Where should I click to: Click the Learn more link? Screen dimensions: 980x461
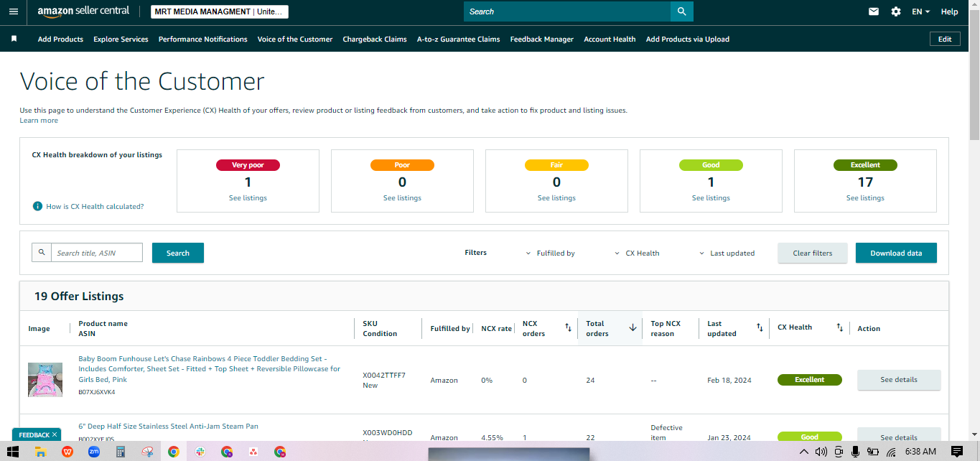(39, 120)
